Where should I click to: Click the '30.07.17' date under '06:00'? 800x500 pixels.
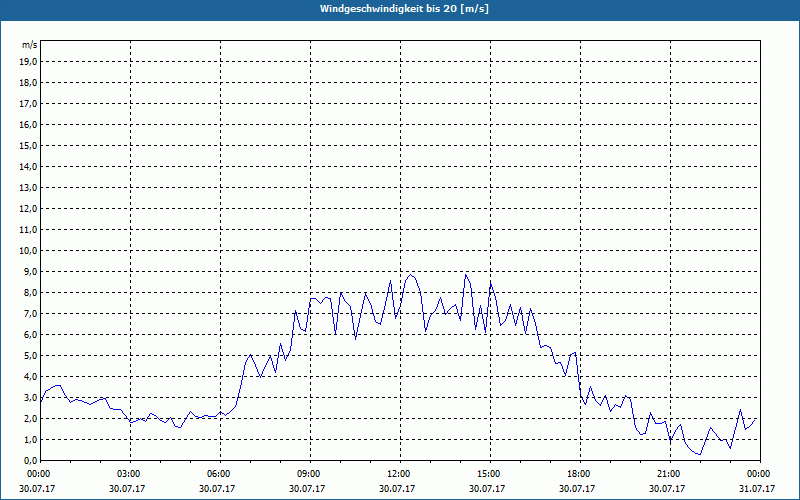coord(217,488)
